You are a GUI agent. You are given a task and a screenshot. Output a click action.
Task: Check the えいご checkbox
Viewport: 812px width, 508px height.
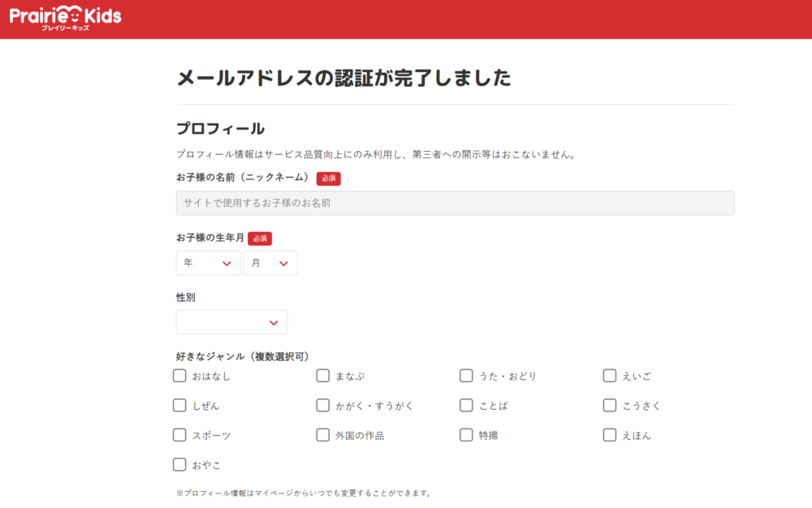pos(610,376)
